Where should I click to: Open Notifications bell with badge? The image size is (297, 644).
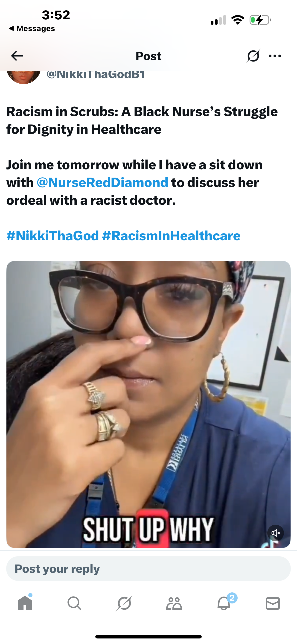point(224,603)
